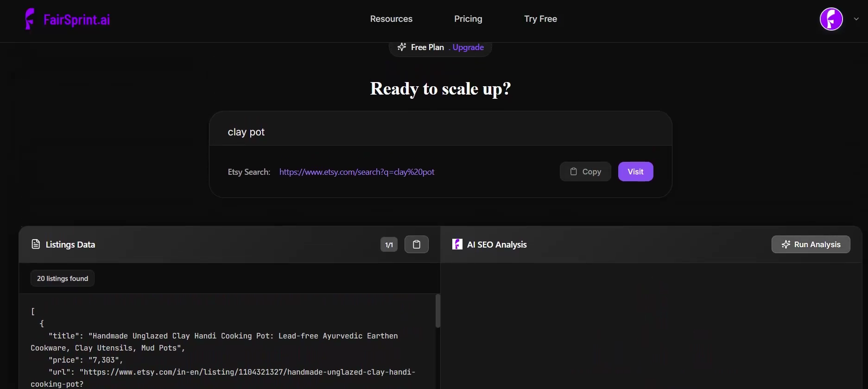
Task: Click the AI SEO Analysis panel title
Action: point(497,244)
